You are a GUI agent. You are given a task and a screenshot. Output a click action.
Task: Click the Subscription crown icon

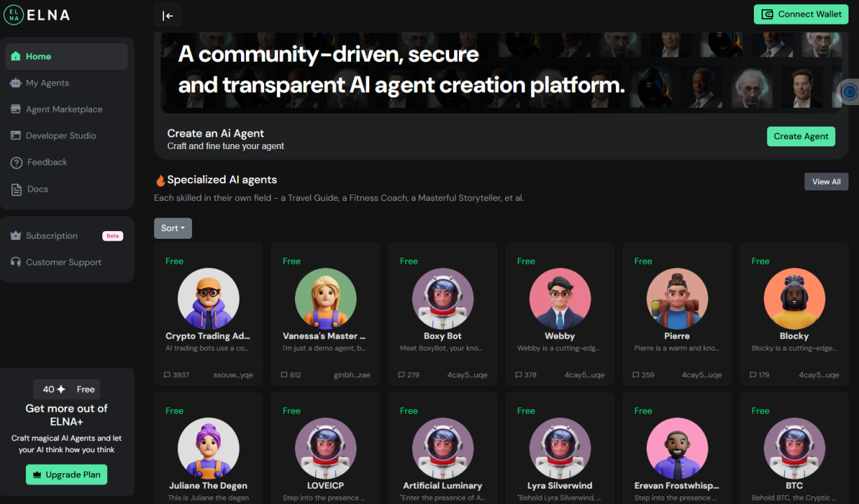coord(16,236)
